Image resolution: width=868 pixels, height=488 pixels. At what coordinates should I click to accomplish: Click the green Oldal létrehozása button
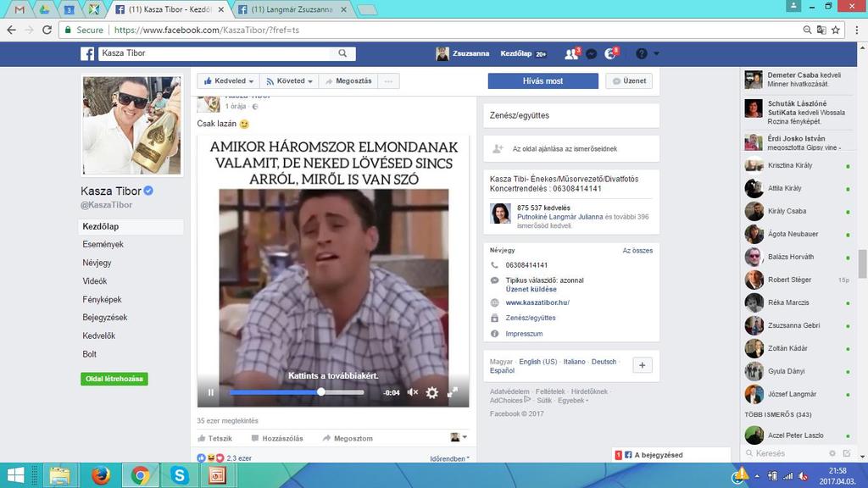(x=114, y=379)
